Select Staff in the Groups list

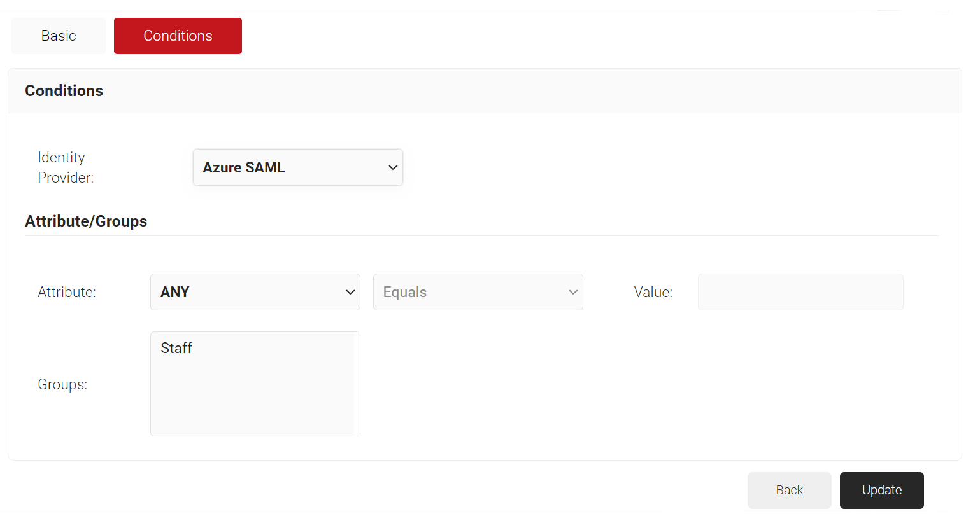[177, 348]
